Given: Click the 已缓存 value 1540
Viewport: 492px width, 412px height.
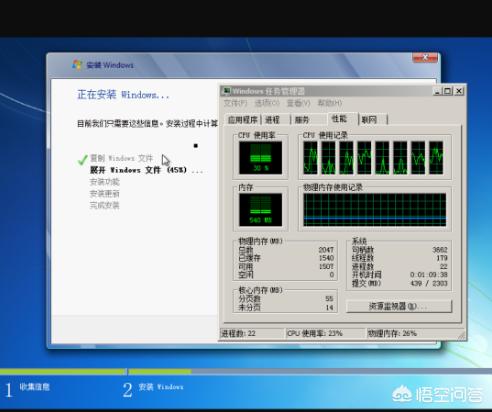Looking at the screenshot, I should click(x=326, y=258).
